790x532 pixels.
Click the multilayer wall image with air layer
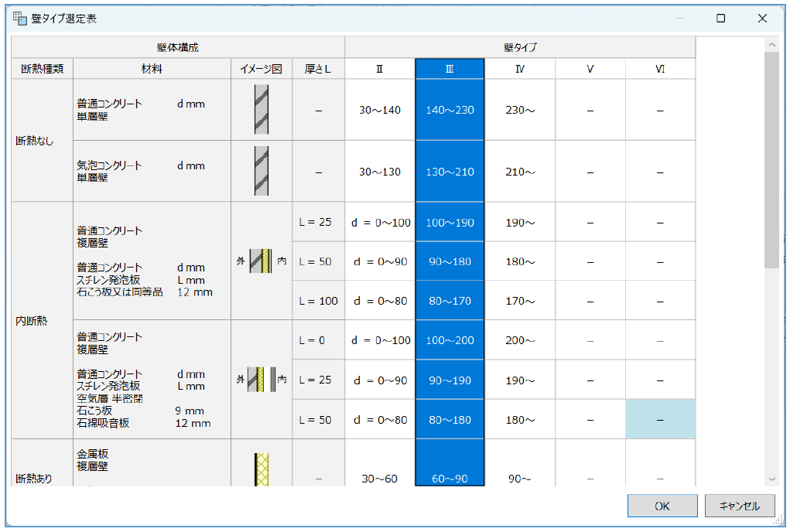click(262, 380)
